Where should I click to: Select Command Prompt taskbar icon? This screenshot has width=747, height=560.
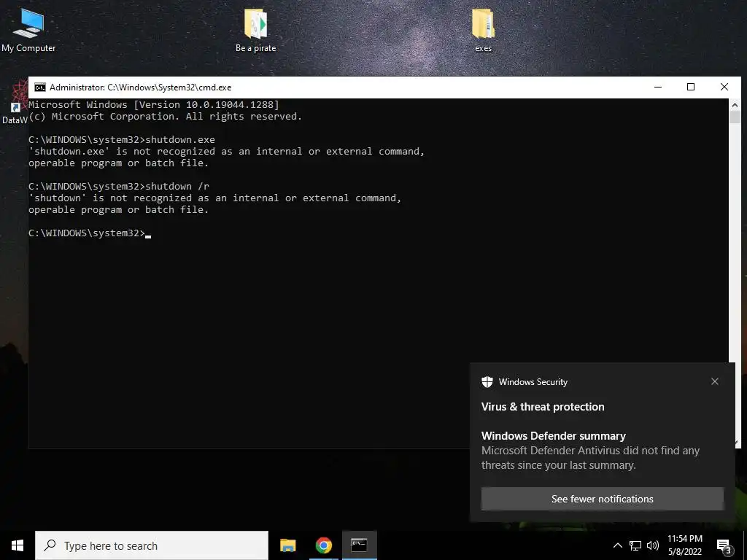tap(359, 545)
